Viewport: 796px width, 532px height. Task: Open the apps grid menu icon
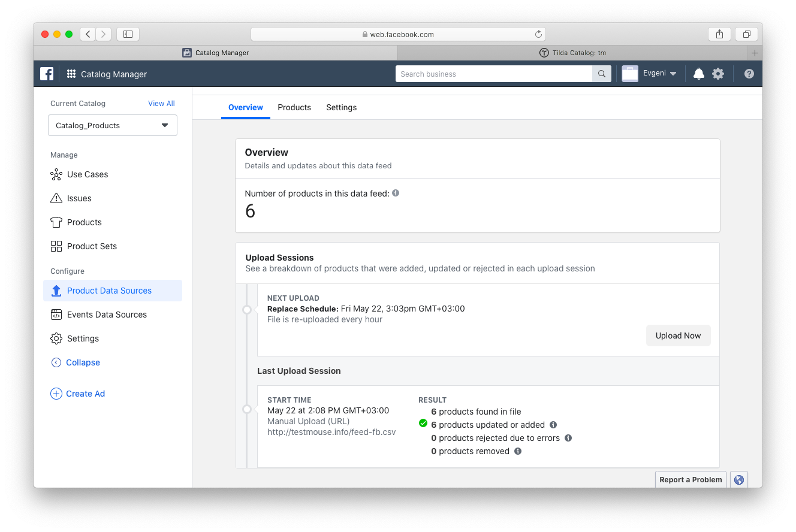pos(71,74)
